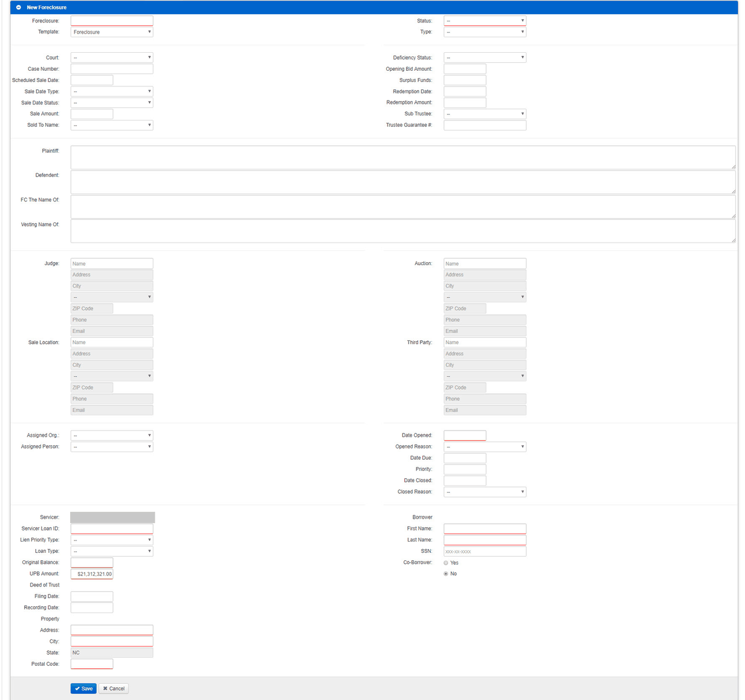The image size is (745, 700).
Task: Click the Date Due field
Action: click(x=465, y=458)
